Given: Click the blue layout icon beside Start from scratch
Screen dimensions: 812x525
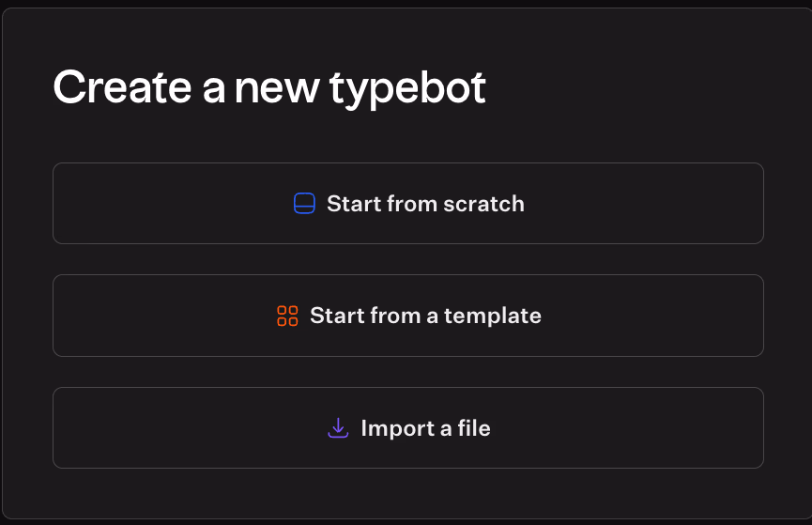Looking at the screenshot, I should coord(304,204).
